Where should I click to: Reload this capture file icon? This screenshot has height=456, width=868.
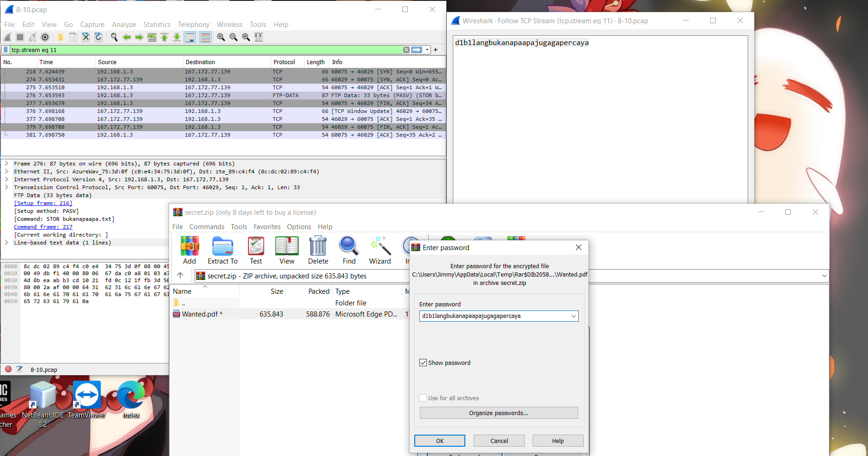pyautogui.click(x=98, y=37)
